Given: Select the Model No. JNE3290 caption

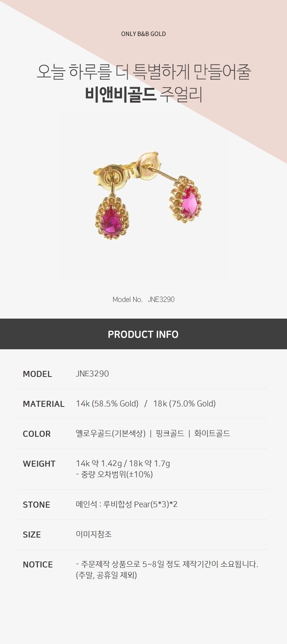Looking at the screenshot, I should coord(143,299).
